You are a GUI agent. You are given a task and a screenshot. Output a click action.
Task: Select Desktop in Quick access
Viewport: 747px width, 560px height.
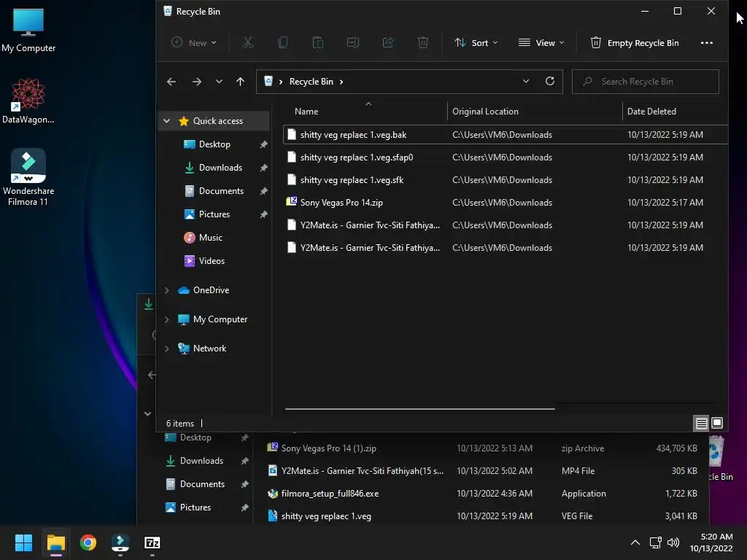214,144
